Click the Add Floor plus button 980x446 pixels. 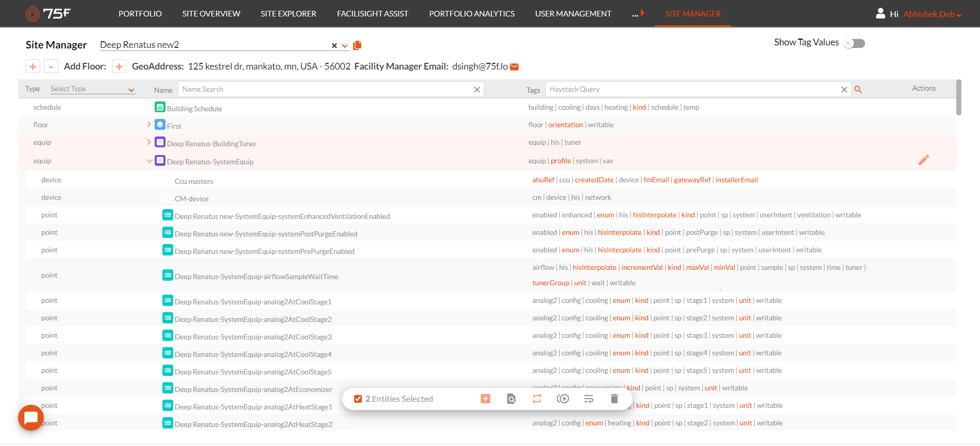click(x=119, y=66)
